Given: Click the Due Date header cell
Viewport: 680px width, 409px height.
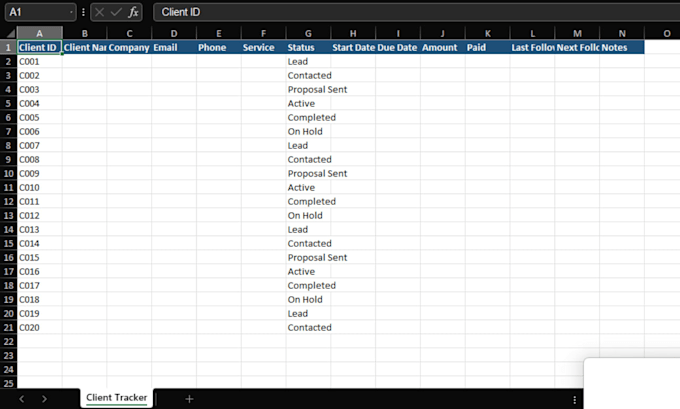Looking at the screenshot, I should tap(398, 47).
